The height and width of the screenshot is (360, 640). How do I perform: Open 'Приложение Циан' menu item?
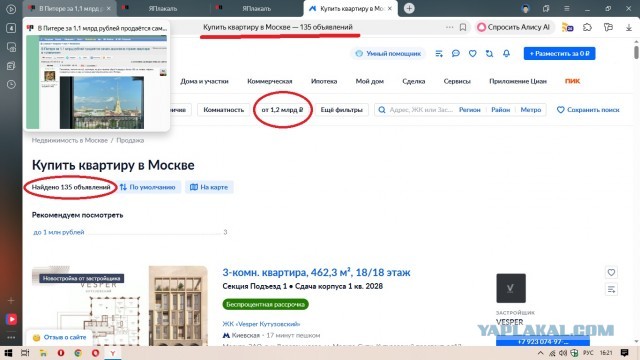518,81
